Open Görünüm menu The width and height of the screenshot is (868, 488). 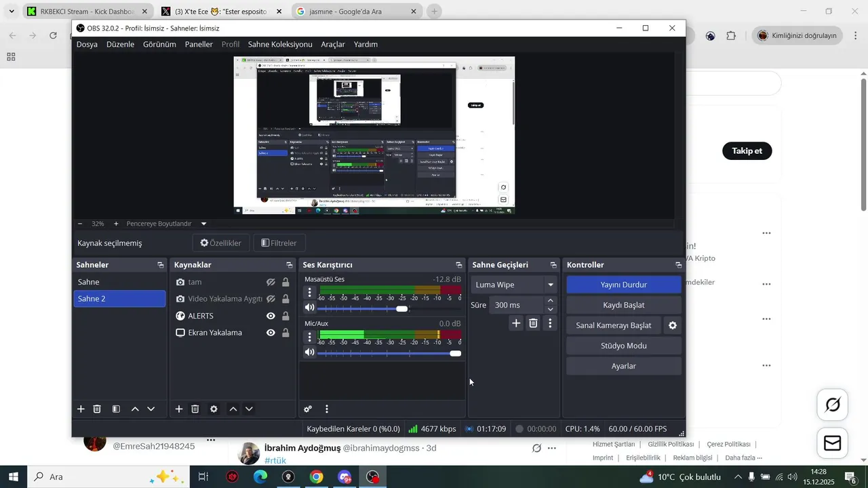(x=159, y=44)
